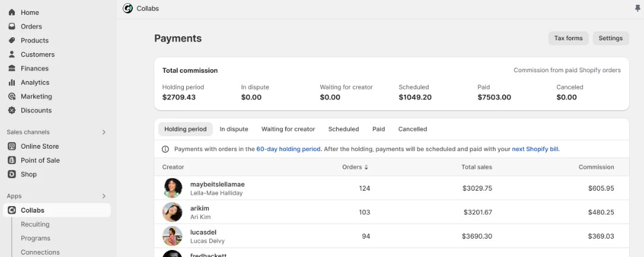Screen dimensions: 644x257
Task: Select the Customers person icon
Action: 12,54
